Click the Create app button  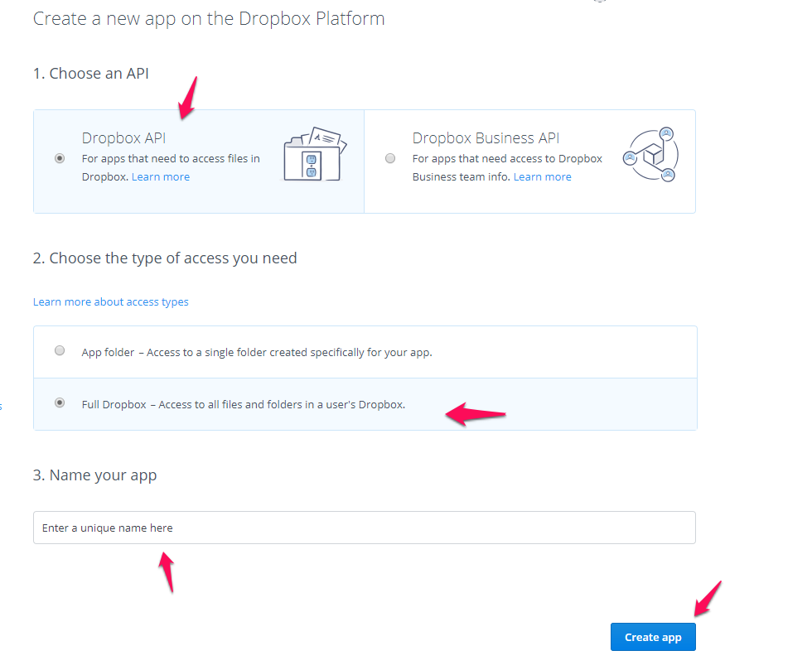(x=653, y=637)
